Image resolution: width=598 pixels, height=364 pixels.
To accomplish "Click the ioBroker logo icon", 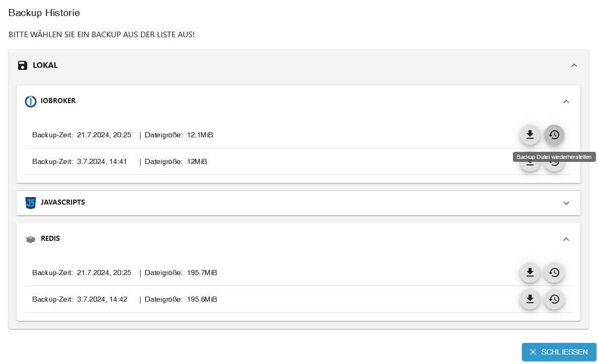I will coord(31,101).
